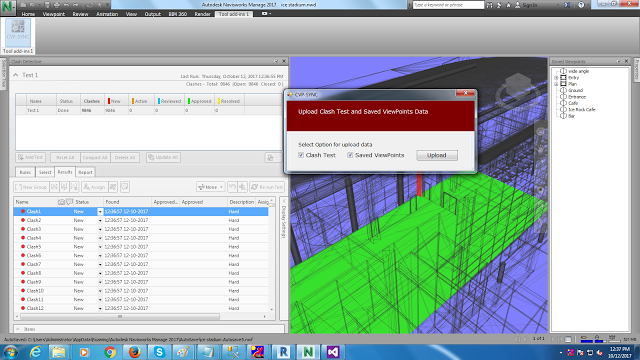This screenshot has width=640, height=360.
Task: Switch to Visual Studio in taskbar
Action: coord(333,352)
